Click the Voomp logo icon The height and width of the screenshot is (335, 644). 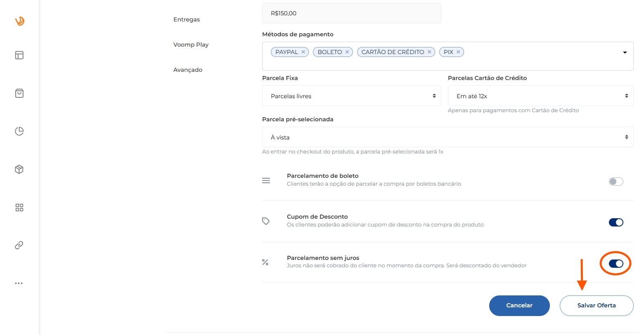click(19, 21)
